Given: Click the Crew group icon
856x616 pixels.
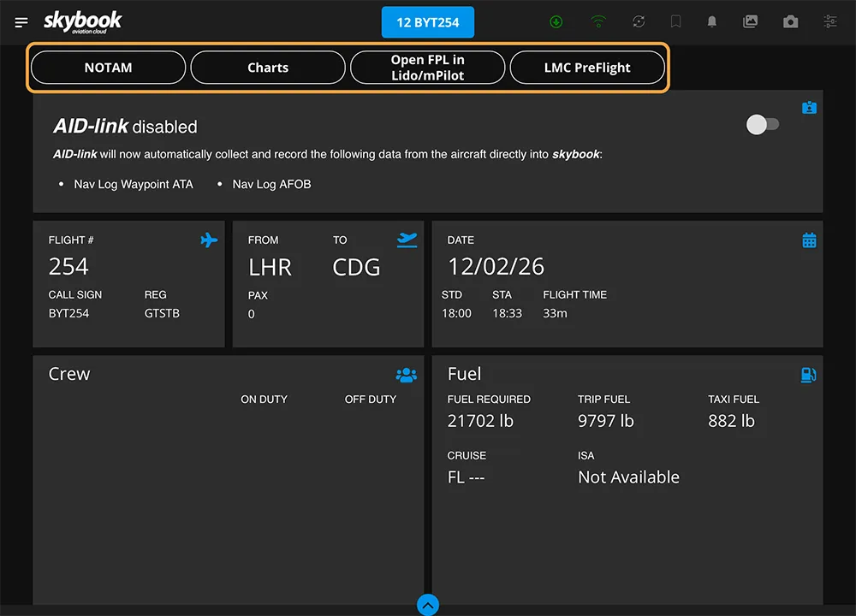Looking at the screenshot, I should pos(406,375).
